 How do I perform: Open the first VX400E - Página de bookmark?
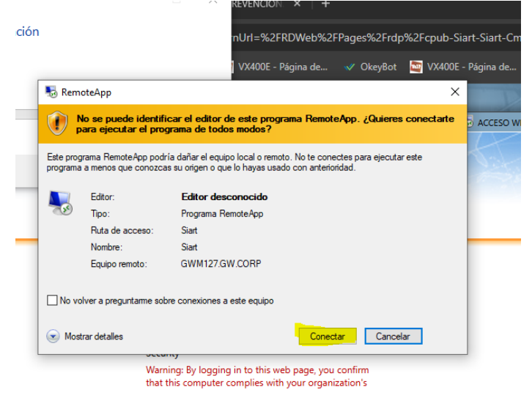coord(282,67)
